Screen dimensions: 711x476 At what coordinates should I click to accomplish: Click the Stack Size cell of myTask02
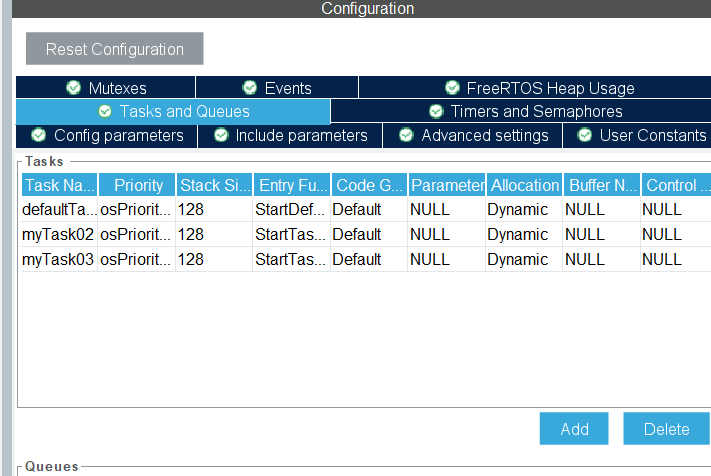point(213,234)
